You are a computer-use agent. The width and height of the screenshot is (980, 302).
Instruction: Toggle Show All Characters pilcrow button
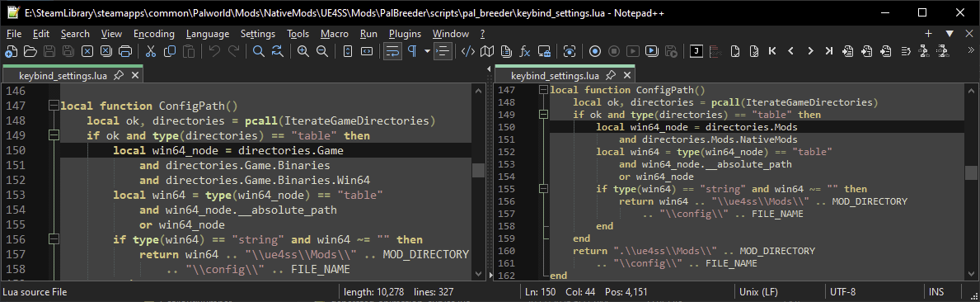point(412,51)
